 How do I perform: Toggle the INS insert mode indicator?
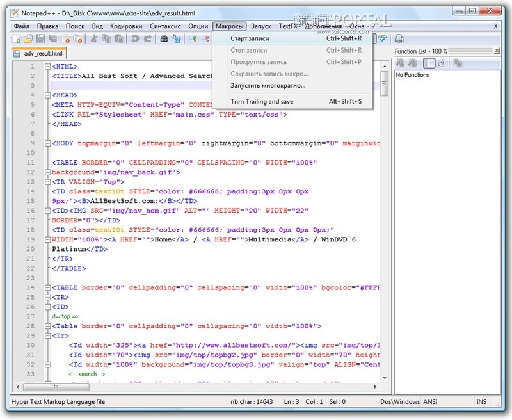[481, 402]
